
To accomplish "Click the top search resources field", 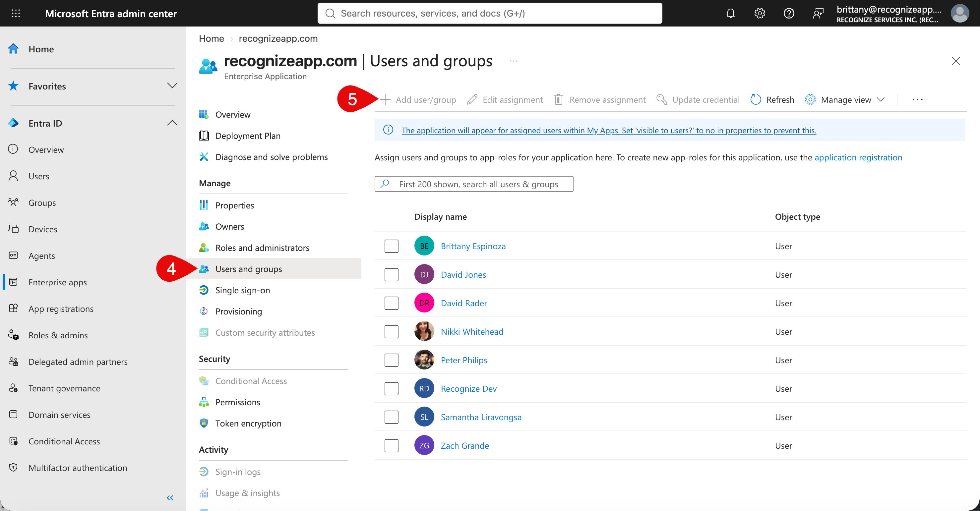I will coord(490,13).
